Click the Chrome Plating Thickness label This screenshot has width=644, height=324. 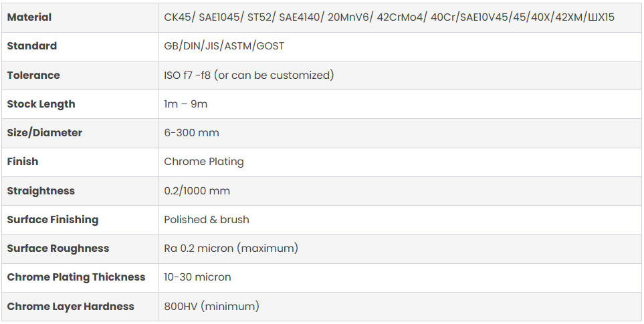(x=76, y=277)
